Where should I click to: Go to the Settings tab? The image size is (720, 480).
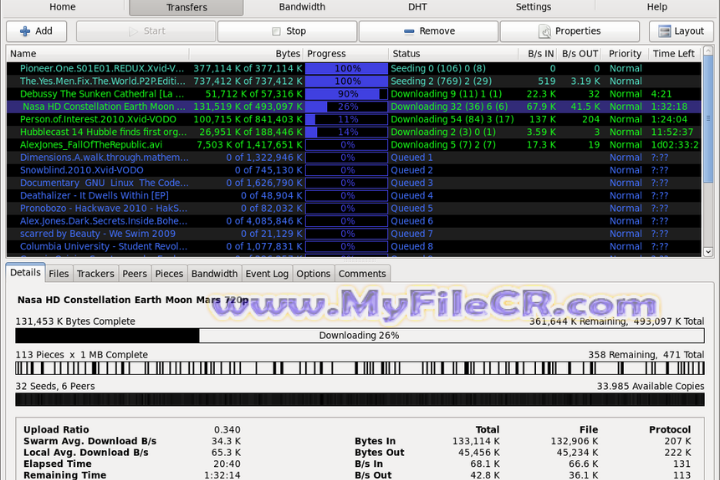[533, 7]
